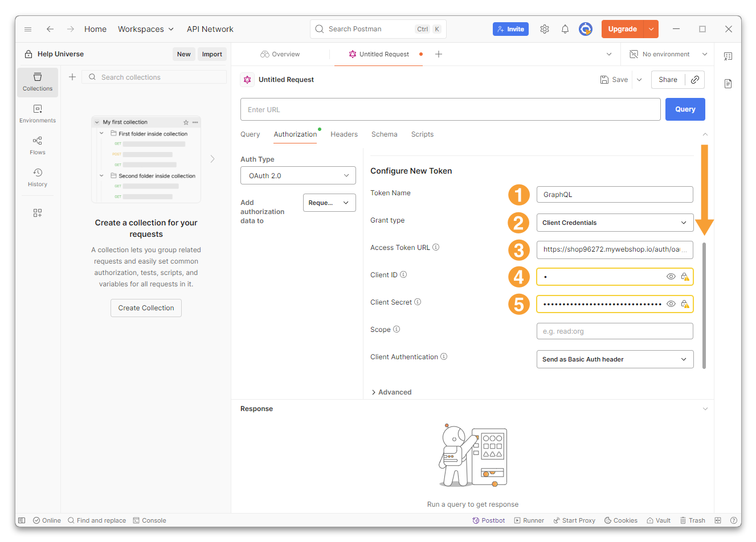Click the Invite button
The height and width of the screenshot is (542, 756).
coord(510,29)
